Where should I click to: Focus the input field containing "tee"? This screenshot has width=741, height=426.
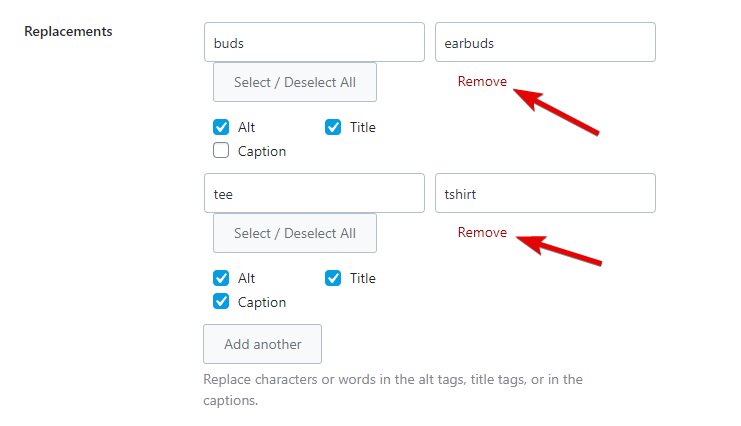(314, 194)
